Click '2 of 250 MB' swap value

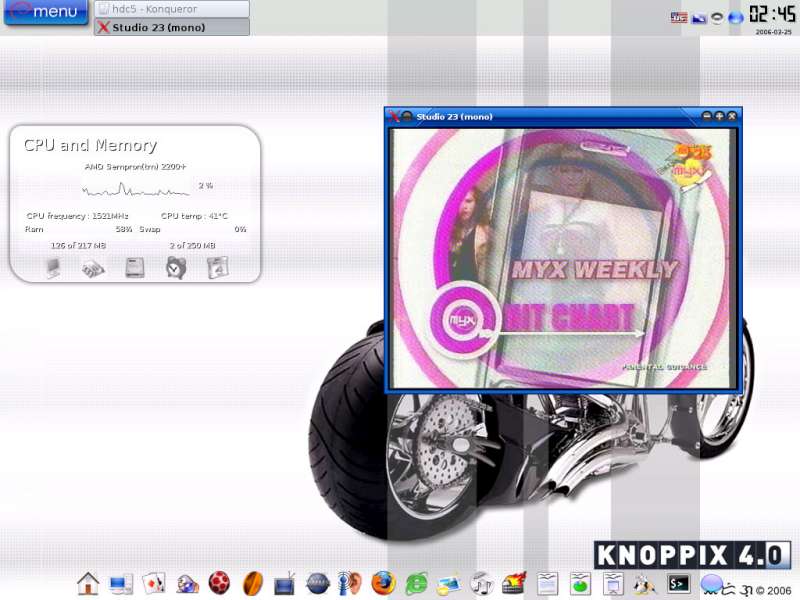tap(192, 245)
